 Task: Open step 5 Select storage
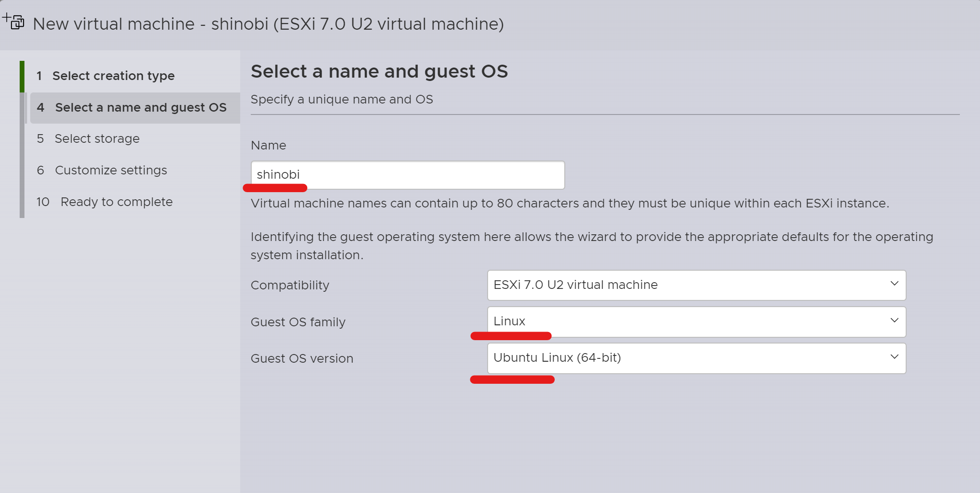pos(88,138)
